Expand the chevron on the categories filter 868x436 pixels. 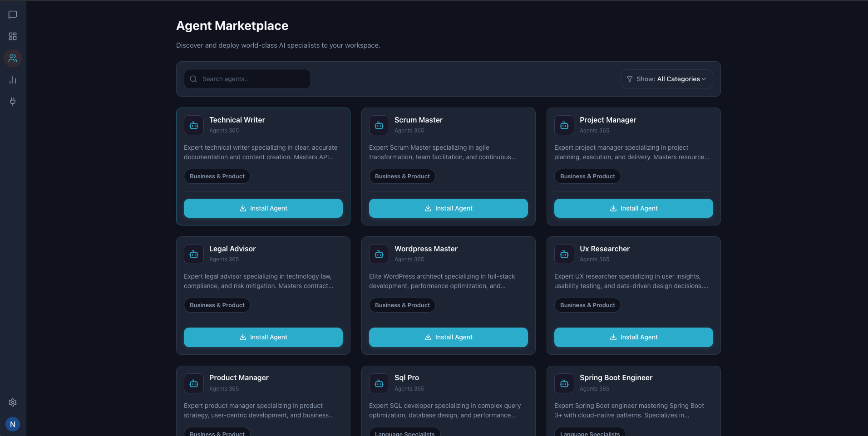(x=704, y=78)
